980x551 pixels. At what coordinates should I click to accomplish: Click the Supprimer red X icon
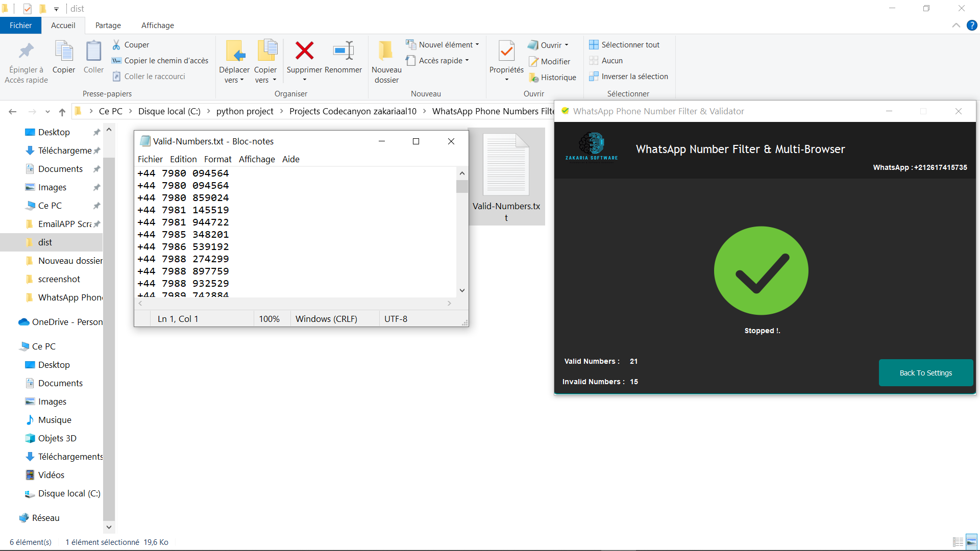[304, 51]
